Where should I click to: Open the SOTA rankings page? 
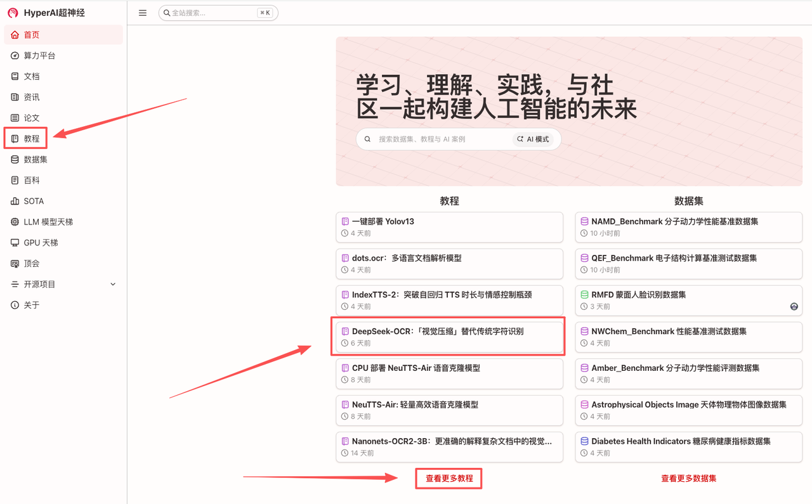[34, 201]
